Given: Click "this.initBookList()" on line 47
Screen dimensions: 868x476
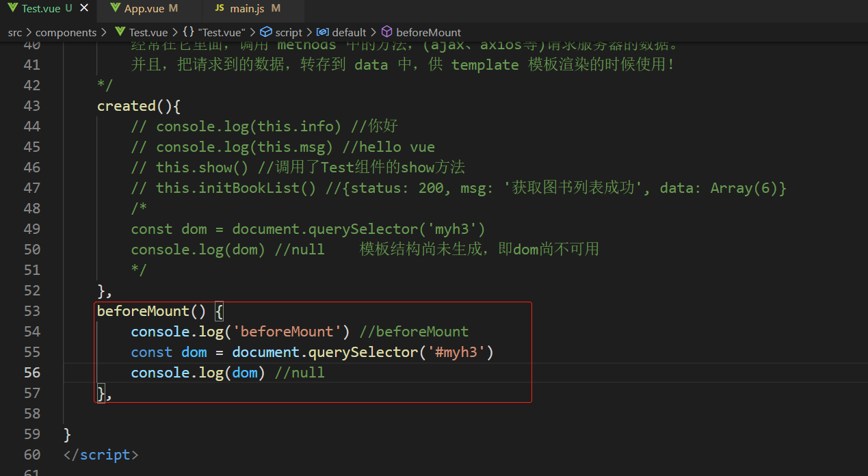Looking at the screenshot, I should [x=236, y=188].
